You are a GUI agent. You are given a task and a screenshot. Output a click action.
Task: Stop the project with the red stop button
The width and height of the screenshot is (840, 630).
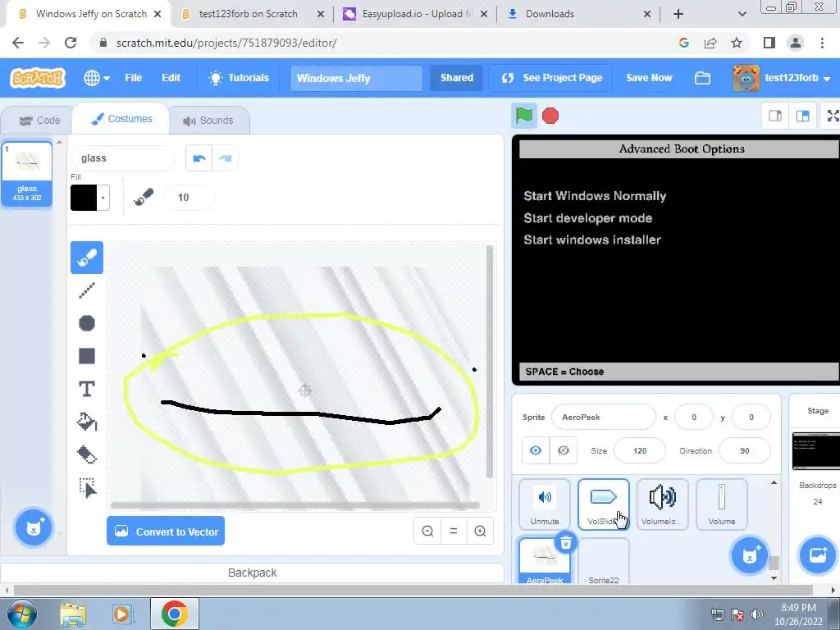coord(550,116)
